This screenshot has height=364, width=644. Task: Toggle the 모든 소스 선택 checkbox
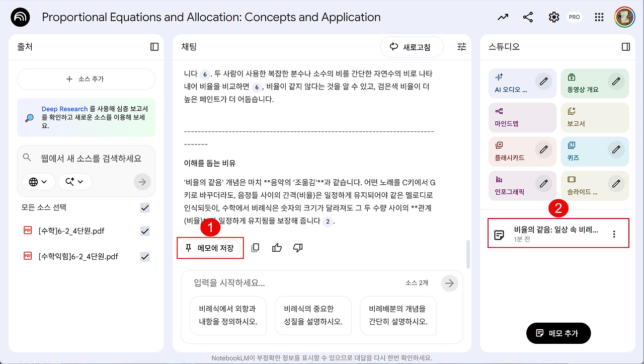(x=145, y=207)
